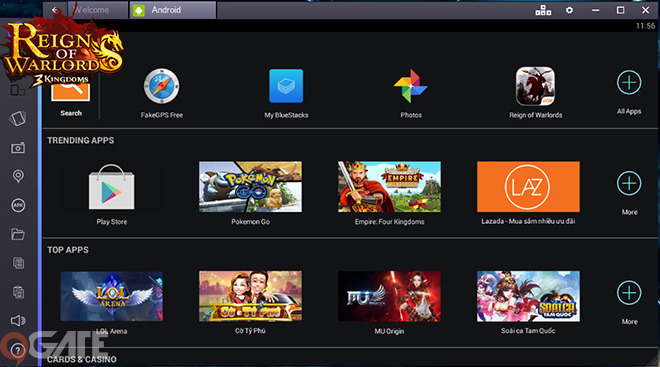Open the FakeGPS Free app
Image resolution: width=660 pixels, height=367 pixels.
tap(162, 86)
